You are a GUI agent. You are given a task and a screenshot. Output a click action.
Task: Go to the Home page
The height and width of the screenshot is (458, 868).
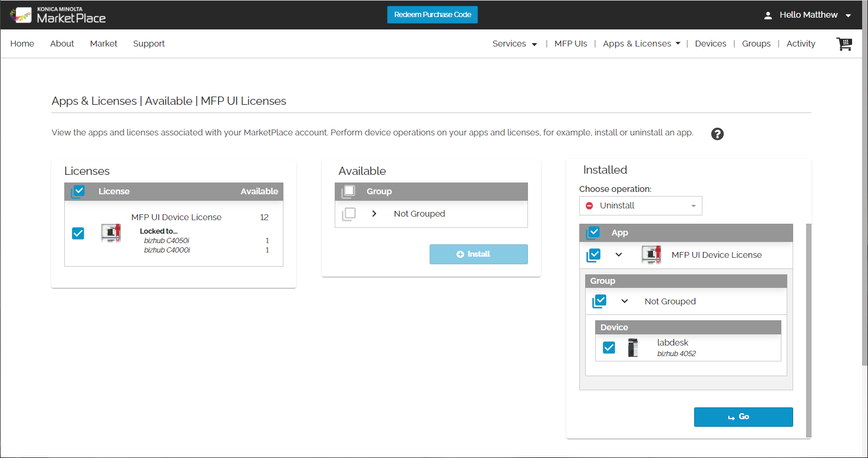(x=22, y=44)
